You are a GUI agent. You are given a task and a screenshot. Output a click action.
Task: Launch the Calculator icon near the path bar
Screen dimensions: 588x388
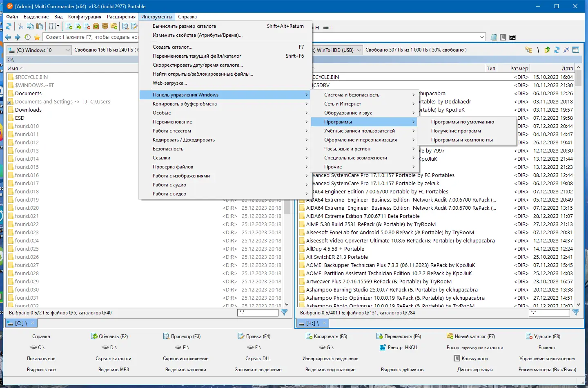click(503, 37)
